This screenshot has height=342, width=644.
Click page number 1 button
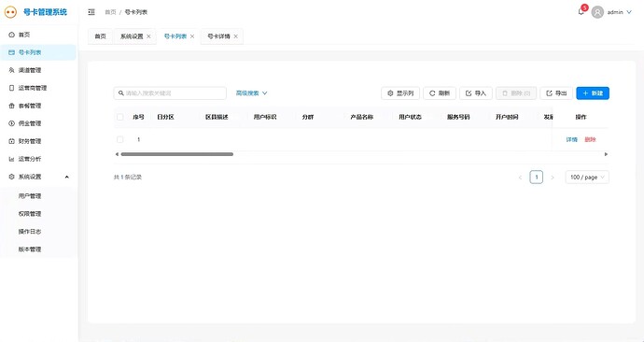pyautogui.click(x=537, y=178)
